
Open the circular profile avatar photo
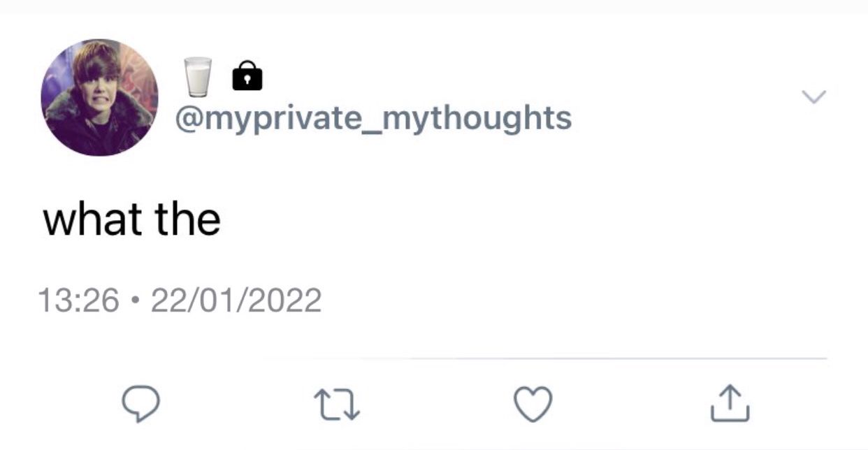pyautogui.click(x=99, y=97)
